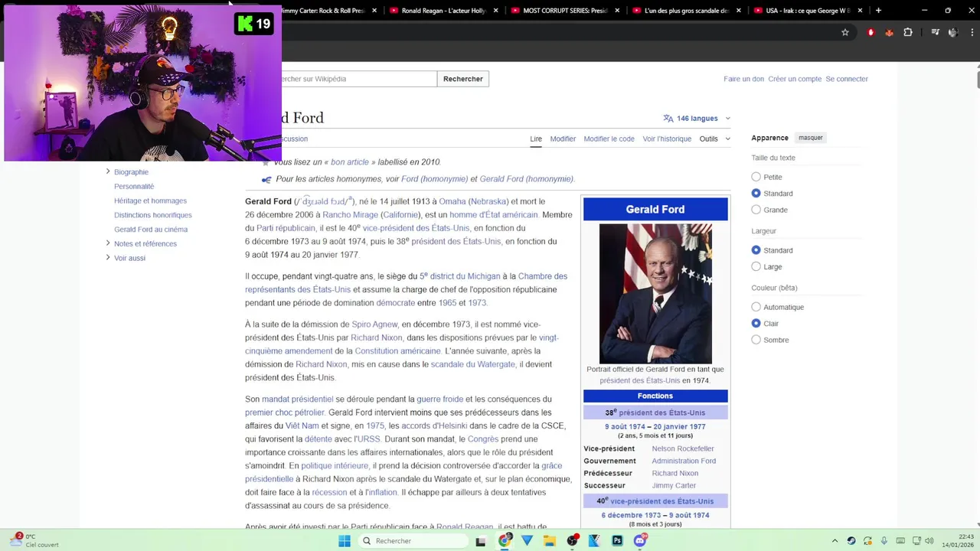Expand the Biographie section arrow

click(108, 171)
